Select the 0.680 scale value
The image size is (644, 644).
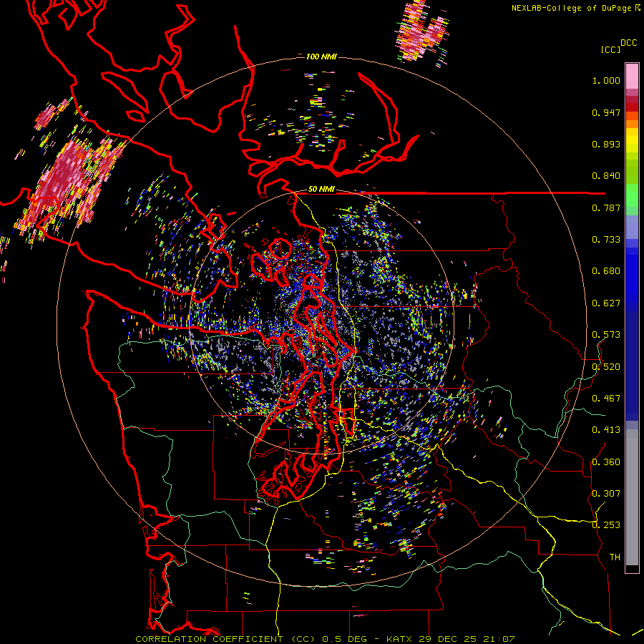pyautogui.click(x=606, y=271)
